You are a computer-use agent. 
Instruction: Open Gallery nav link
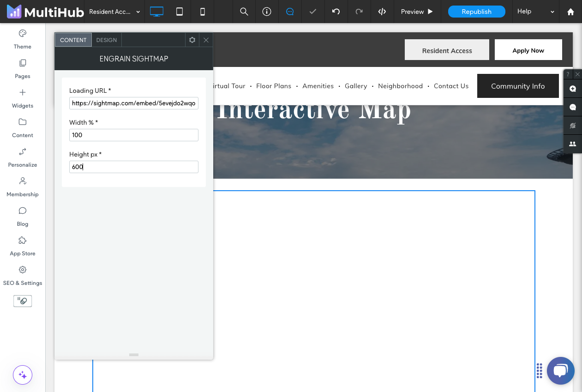356,86
